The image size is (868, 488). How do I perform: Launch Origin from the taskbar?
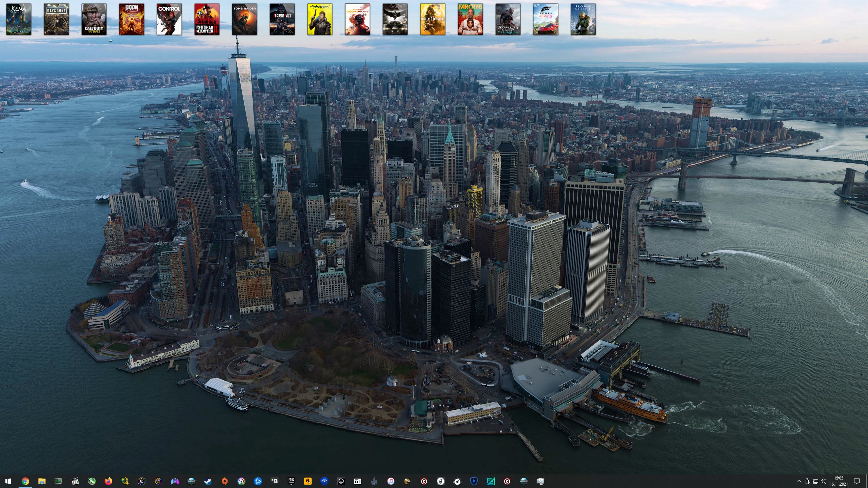(x=224, y=481)
